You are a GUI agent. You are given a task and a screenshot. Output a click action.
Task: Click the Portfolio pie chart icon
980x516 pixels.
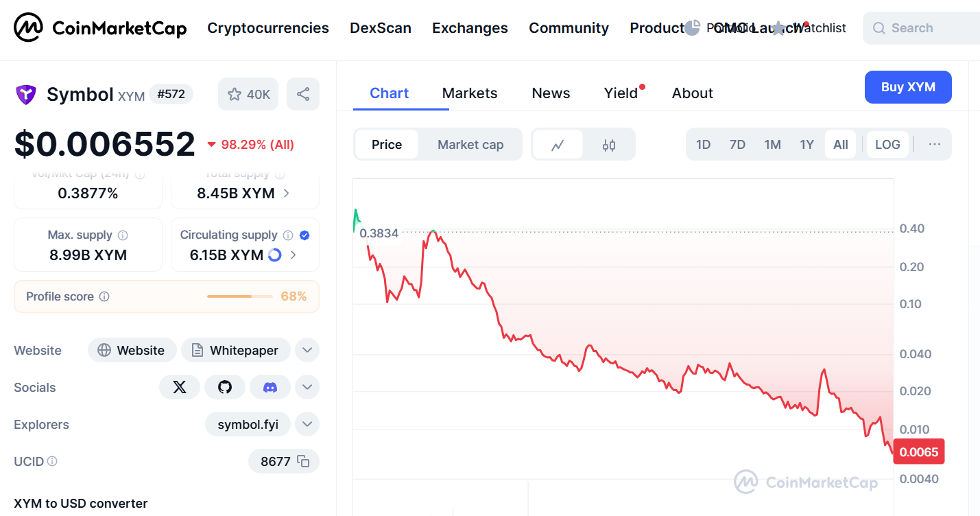693,27
